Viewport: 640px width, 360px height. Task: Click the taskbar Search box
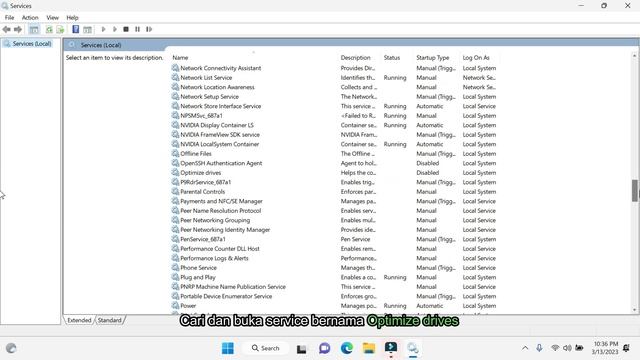[266, 348]
